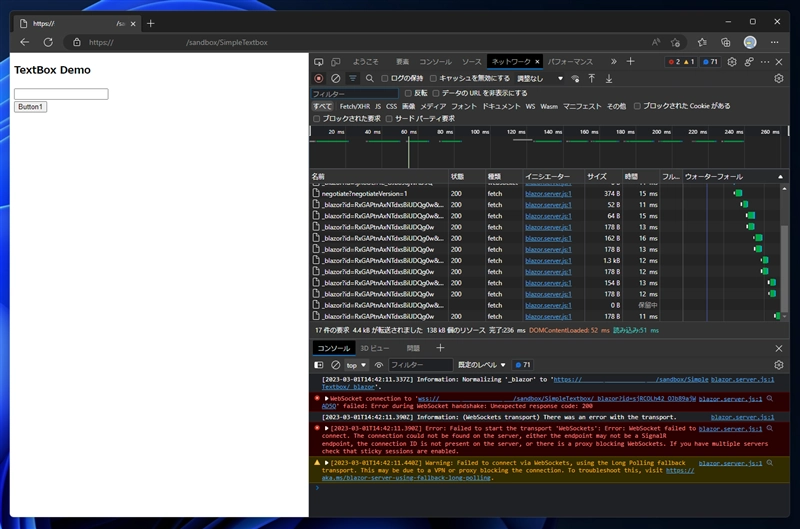The image size is (800, 529).
Task: Clear the network log
Action: [x=335, y=79]
